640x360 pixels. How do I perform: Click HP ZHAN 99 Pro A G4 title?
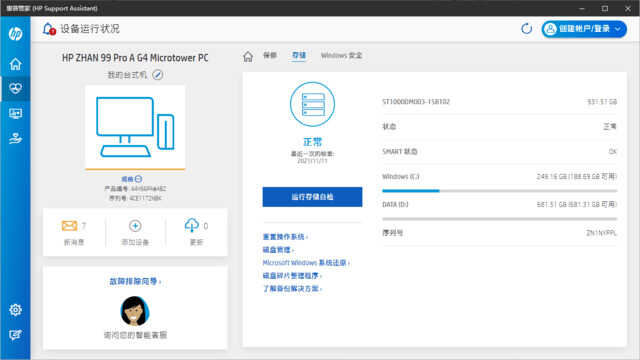(135, 58)
